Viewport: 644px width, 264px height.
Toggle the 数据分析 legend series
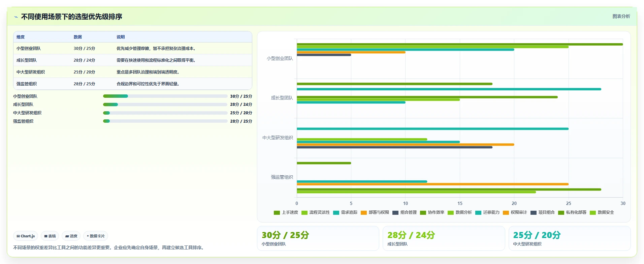(460, 212)
